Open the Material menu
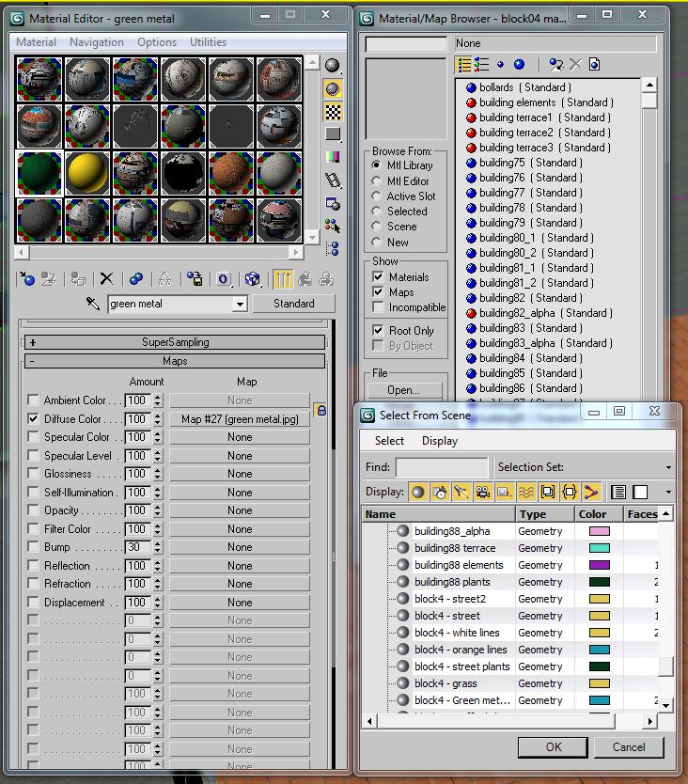688x784 pixels. pos(36,42)
